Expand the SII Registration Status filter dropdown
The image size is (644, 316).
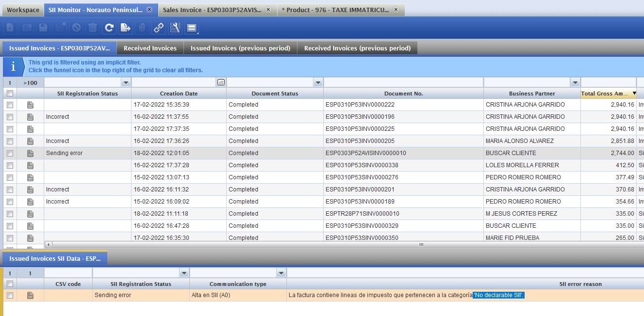[126, 83]
